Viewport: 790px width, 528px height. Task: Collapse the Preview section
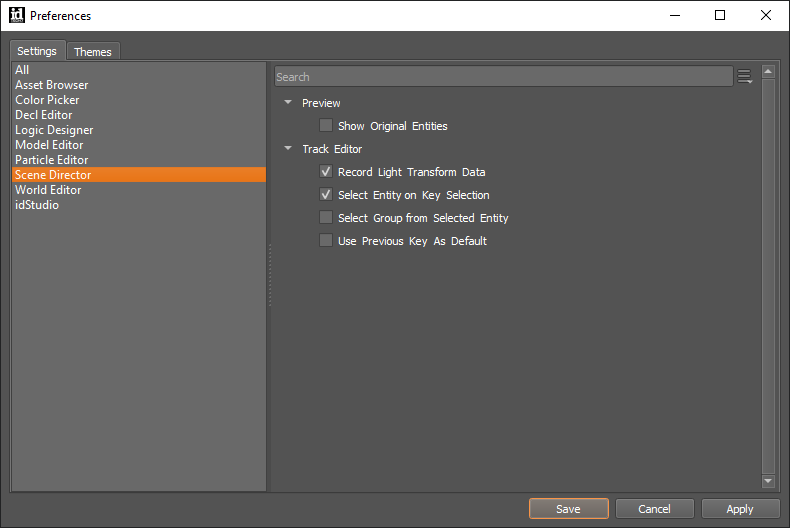[288, 102]
